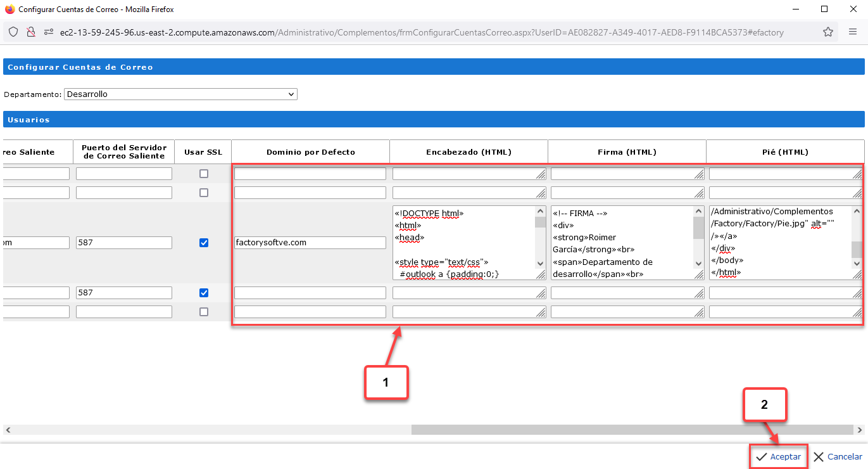Viewport: 868px width, 469px height.
Task: Click the Pié (HTML) textarea with Pie.jpg
Action: coord(780,243)
